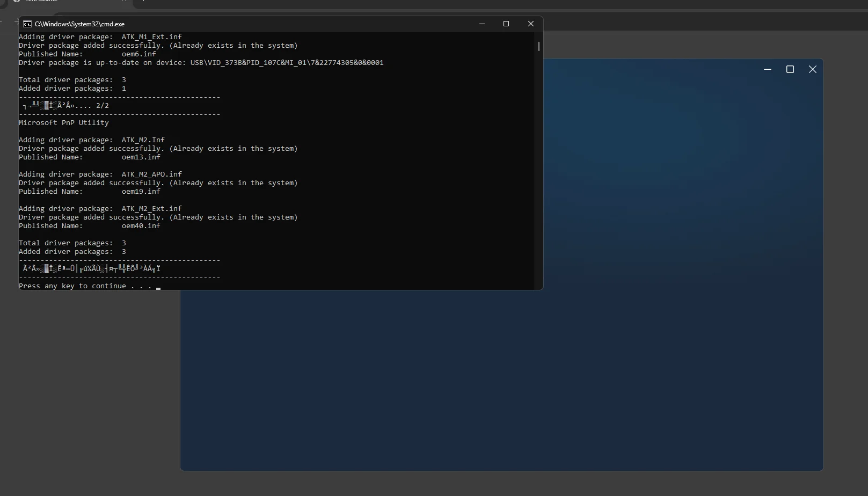Image resolution: width=868 pixels, height=496 pixels.
Task: Click the "ATK_M1_Ext.inf" package name
Action: pyautogui.click(x=152, y=37)
